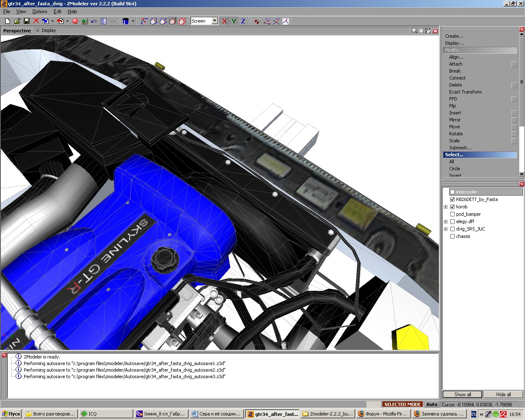Viewport: 525px width, 420px height.
Task: Expand the elegy.dff tree node
Action: (x=446, y=221)
